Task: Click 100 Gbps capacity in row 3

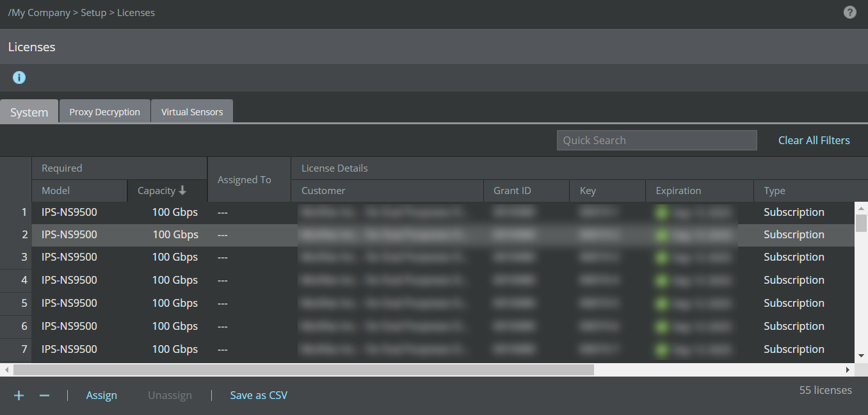Action: pos(175,257)
